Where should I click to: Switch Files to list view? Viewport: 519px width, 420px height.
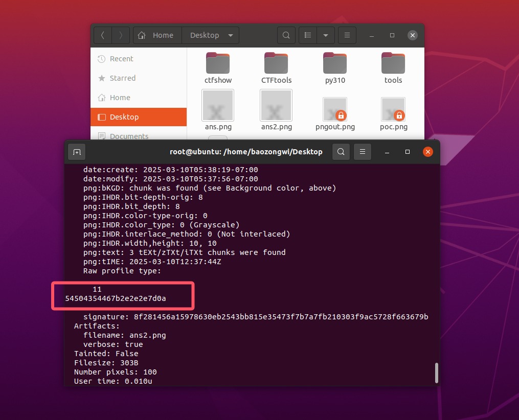[x=308, y=35]
